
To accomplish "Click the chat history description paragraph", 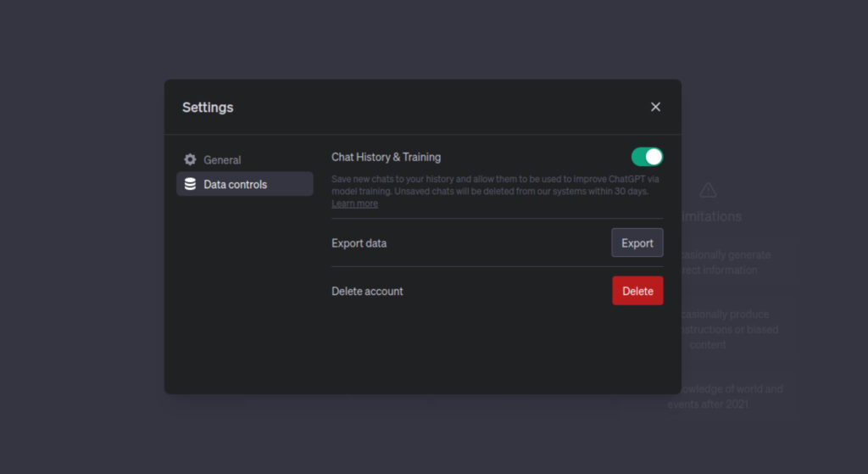I will (x=495, y=191).
